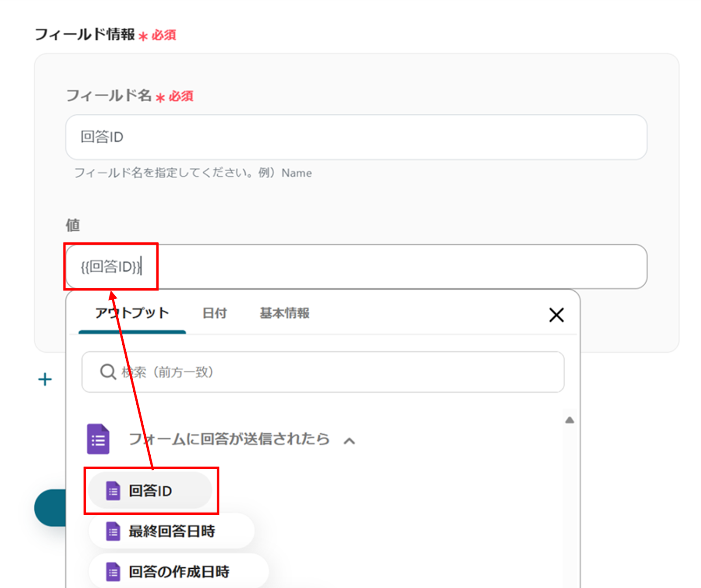Focus the 検索(前方一致) search box
701x588 pixels.
pos(323,372)
